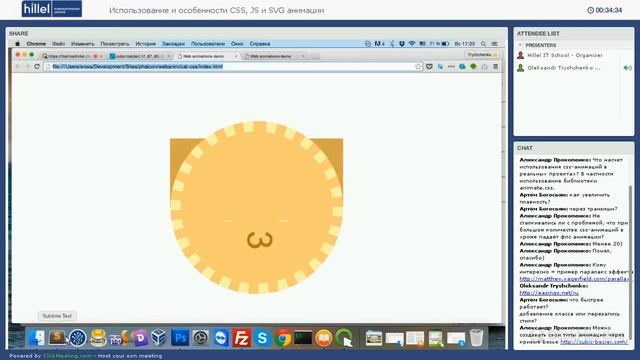Open the easings.net/ru chat link
This screenshot has width=640, height=360.
[549, 293]
